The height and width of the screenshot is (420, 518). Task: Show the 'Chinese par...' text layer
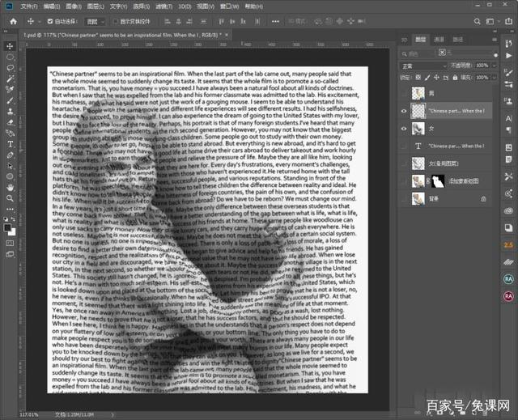pos(404,146)
